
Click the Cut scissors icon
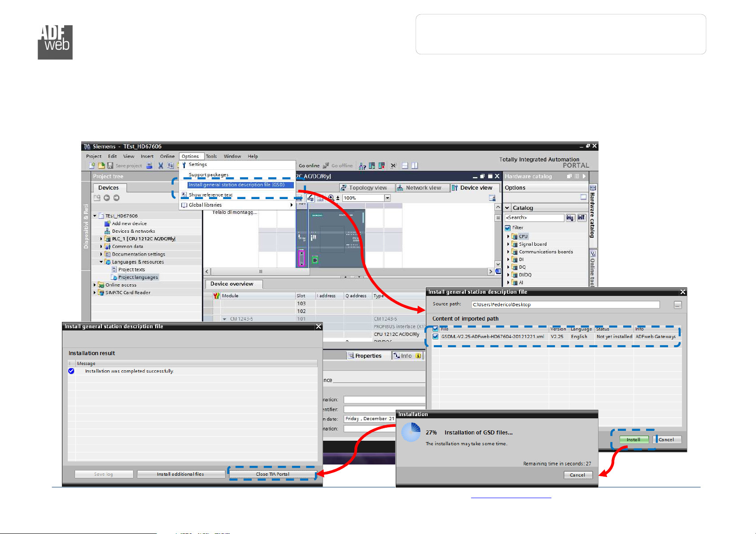point(161,165)
